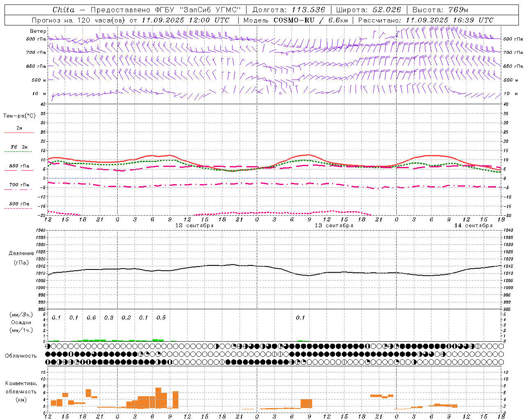This screenshot has height=420, width=525.
Task: Click the dashed line sample under "Td 2м"
Action: tap(18, 151)
